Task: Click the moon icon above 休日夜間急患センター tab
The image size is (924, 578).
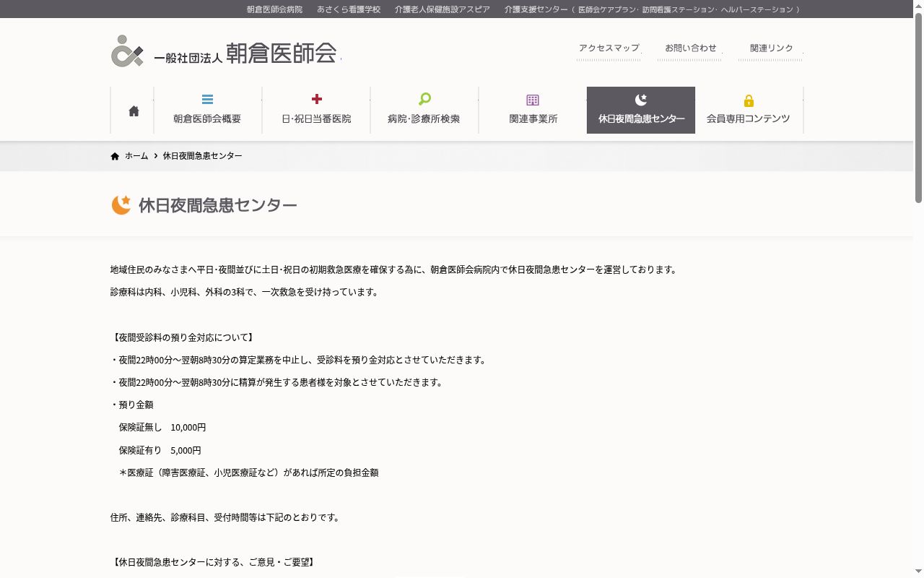Action: click(x=641, y=100)
